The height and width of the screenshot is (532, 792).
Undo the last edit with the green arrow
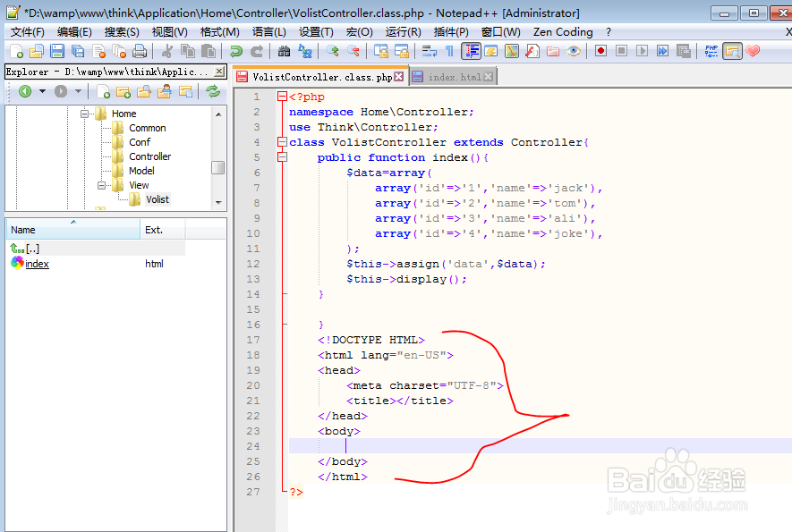tap(235, 51)
